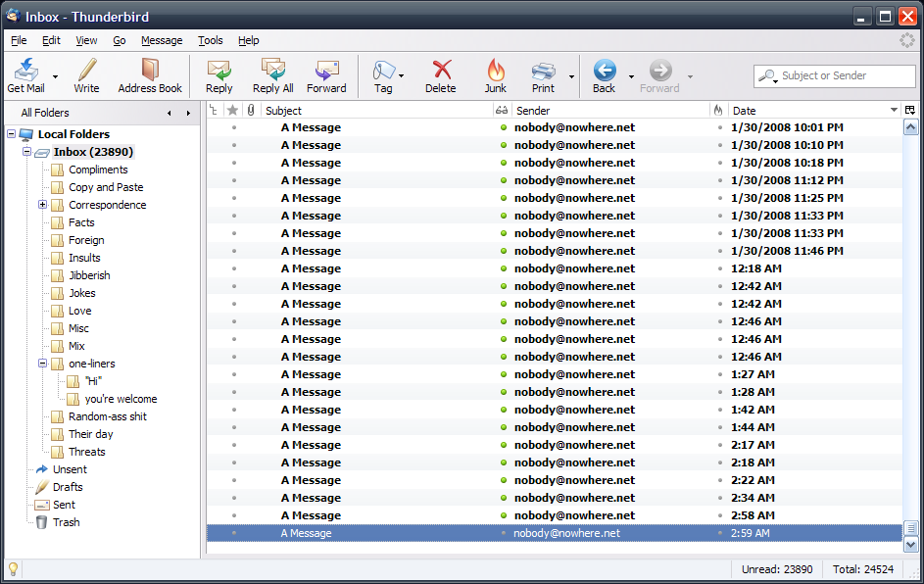This screenshot has height=584, width=924.
Task: Star the 1/30/2008 10:10 PM message
Action: [x=234, y=145]
